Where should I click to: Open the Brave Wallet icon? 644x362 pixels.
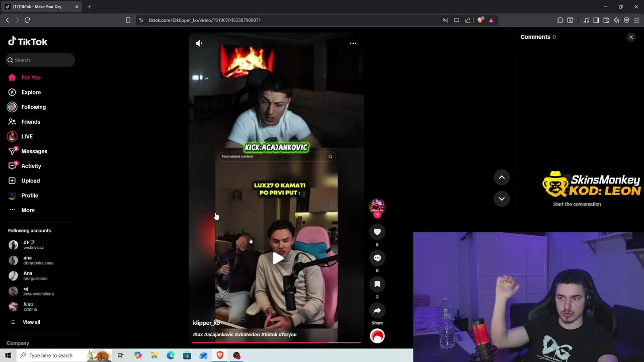pyautogui.click(x=606, y=20)
